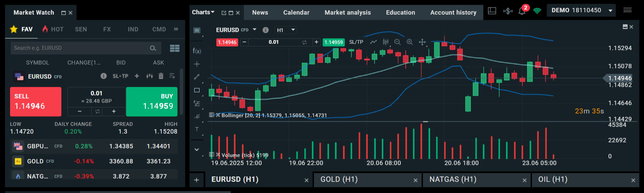Remove the Bollinger indicator with X
644x193 pixels.
click(x=218, y=115)
